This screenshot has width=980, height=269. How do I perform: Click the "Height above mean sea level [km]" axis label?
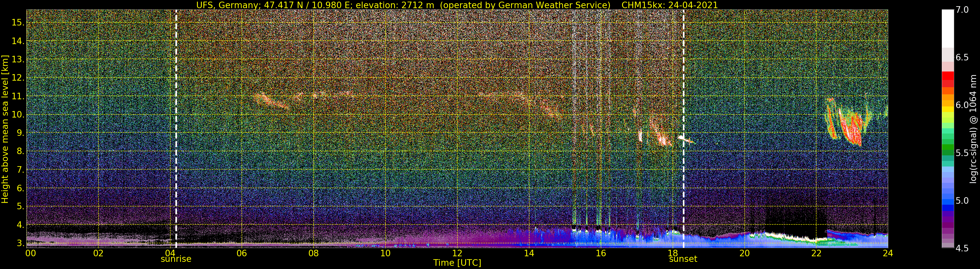click(5, 129)
